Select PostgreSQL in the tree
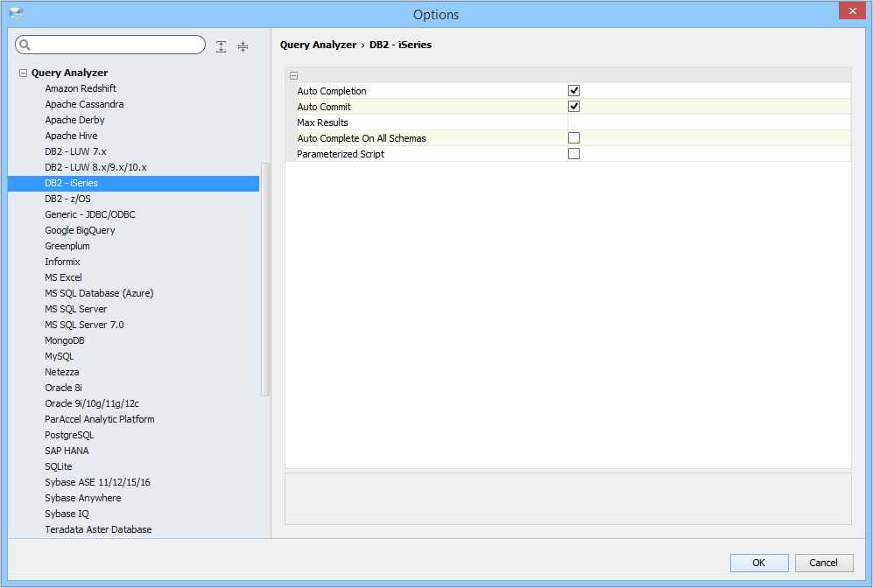The width and height of the screenshot is (873, 588). (69, 435)
